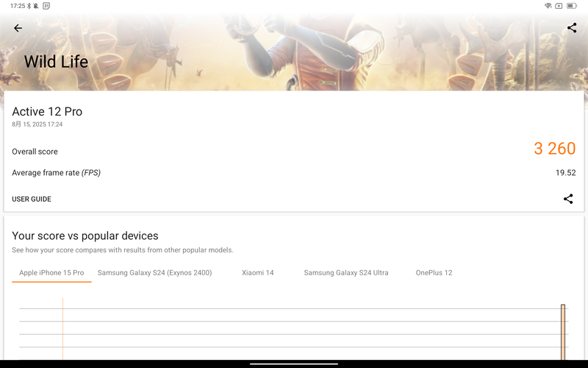This screenshot has height=368, width=588.
Task: Tap the status bar clock 17:25
Action: coord(18,6)
